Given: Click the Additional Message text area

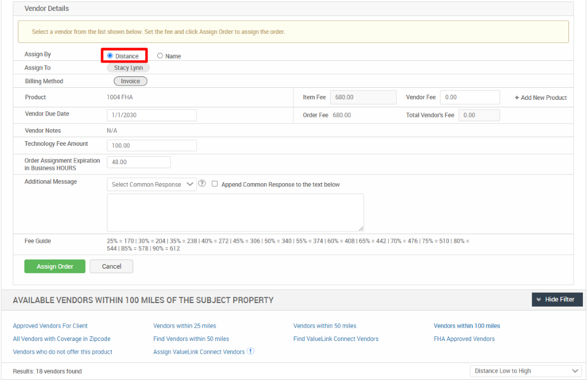Looking at the screenshot, I should coord(235,212).
